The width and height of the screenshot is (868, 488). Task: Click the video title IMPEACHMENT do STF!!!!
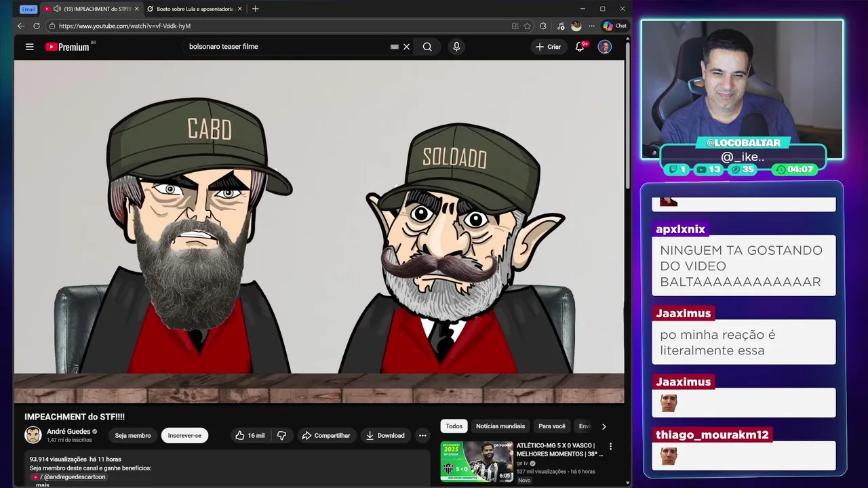[75, 417]
